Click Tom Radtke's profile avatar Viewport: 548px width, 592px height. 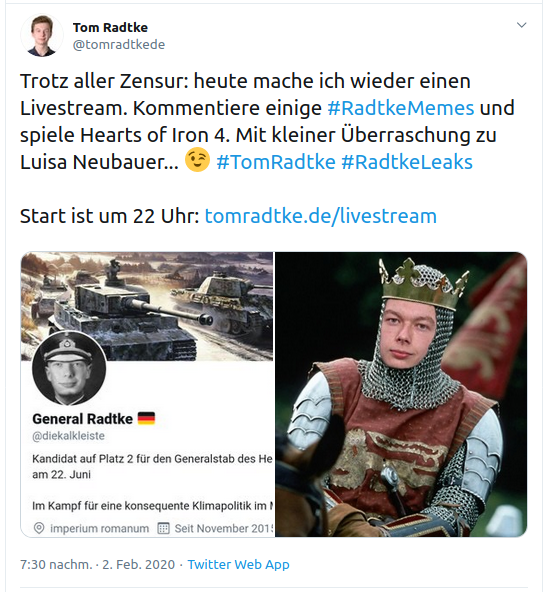[x=42, y=35]
